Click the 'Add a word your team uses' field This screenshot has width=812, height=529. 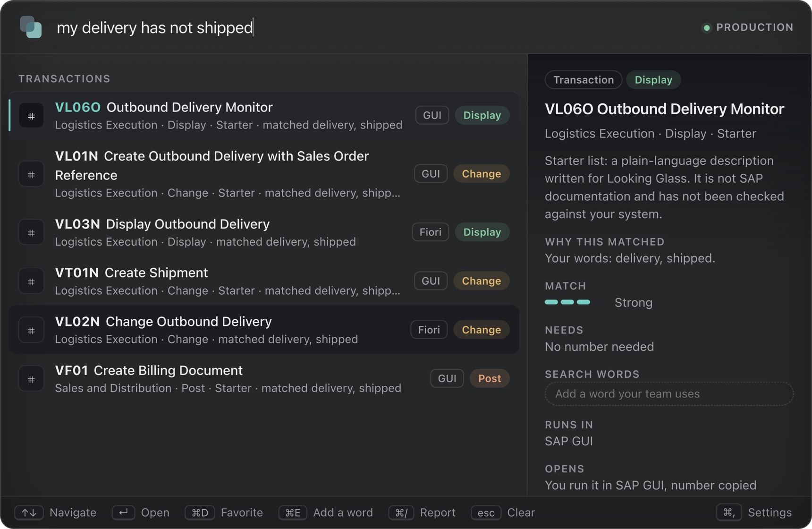click(x=669, y=393)
